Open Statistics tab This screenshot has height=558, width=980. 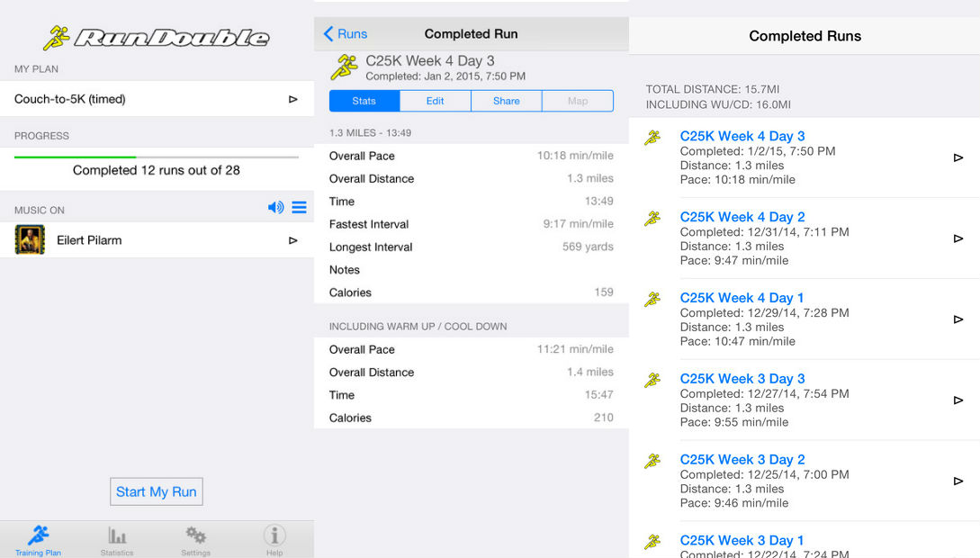(117, 541)
